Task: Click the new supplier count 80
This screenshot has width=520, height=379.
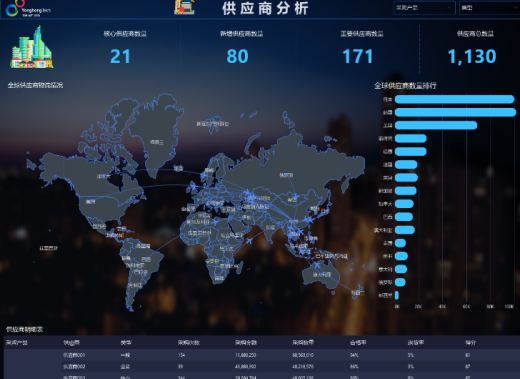Action: (x=237, y=56)
